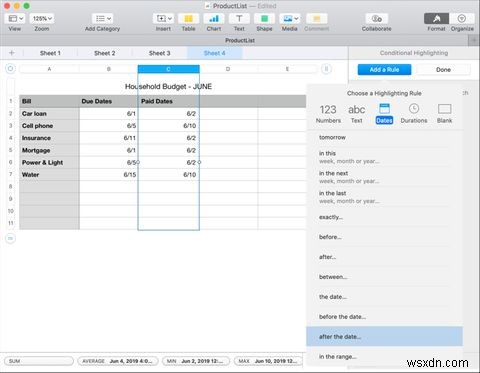Click the 'Household Budget - JUNE' title
This screenshot has width=480, height=373.
point(168,86)
